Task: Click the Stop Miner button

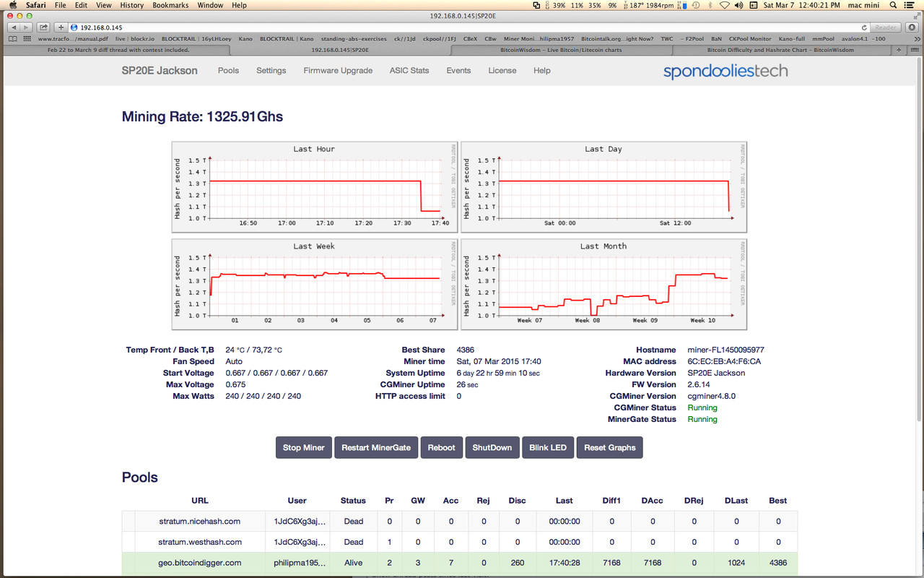Action: click(303, 447)
